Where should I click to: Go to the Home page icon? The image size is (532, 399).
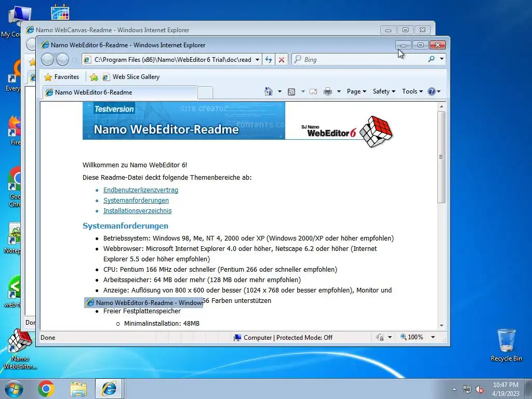[269, 91]
